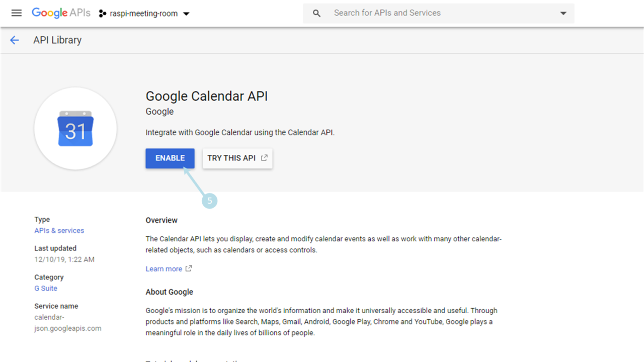Open the hamburger navigation menu
Image resolution: width=644 pixels, height=362 pixels.
tap(17, 13)
